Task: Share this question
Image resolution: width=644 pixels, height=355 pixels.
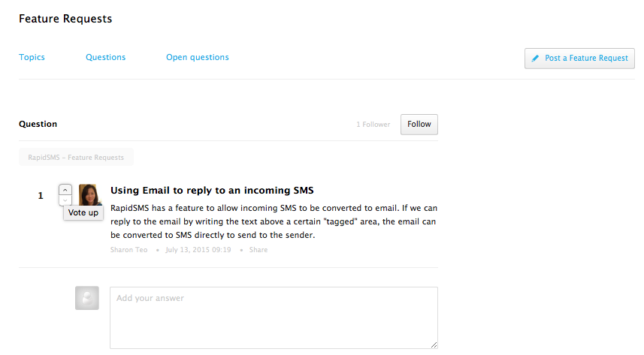Action: tap(259, 249)
